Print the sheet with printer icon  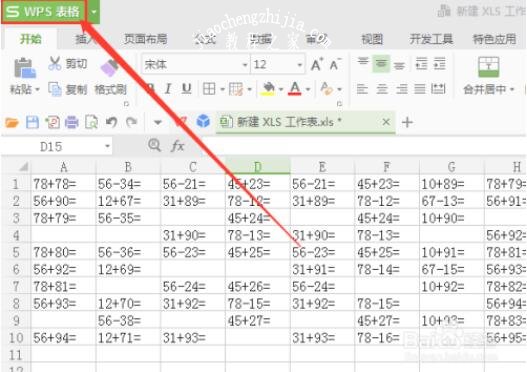[x=72, y=122]
